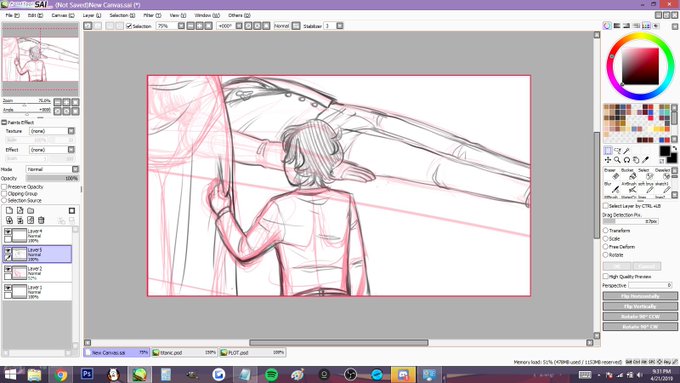Show the RGB slider panel icon
The height and width of the screenshot is (383, 680).
(617, 26)
